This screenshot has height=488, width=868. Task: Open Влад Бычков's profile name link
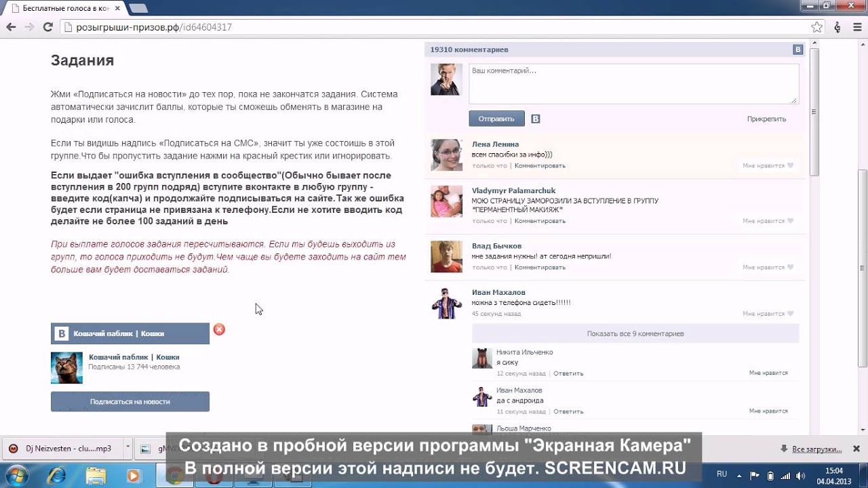[496, 246]
